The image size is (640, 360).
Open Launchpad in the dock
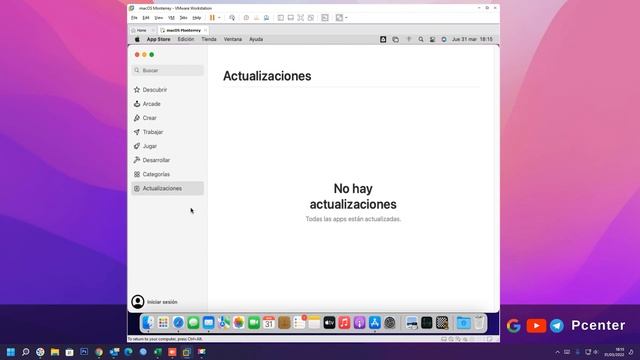tap(163, 323)
